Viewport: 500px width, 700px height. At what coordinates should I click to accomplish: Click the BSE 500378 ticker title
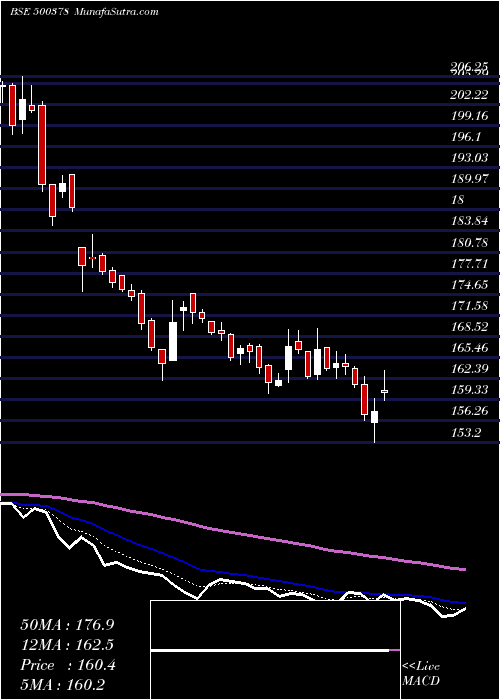pos(39,12)
